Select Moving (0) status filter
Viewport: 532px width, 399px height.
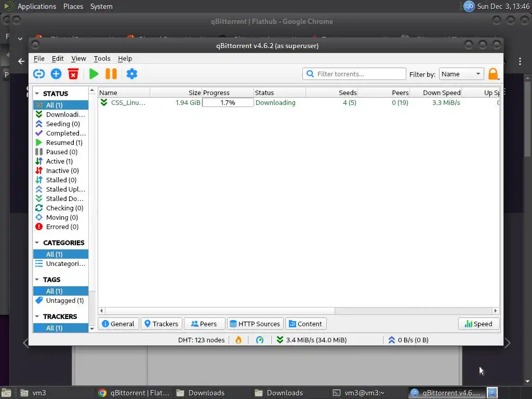tap(61, 217)
